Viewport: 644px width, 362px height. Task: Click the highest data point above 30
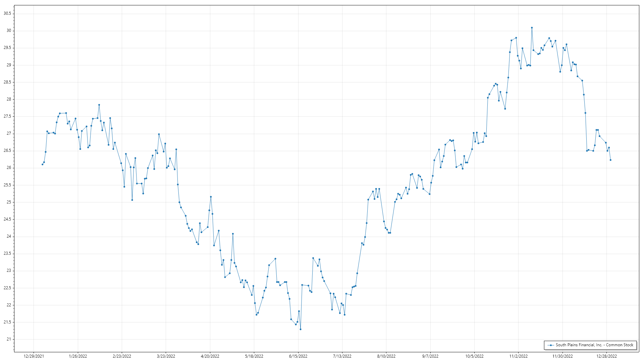click(532, 28)
